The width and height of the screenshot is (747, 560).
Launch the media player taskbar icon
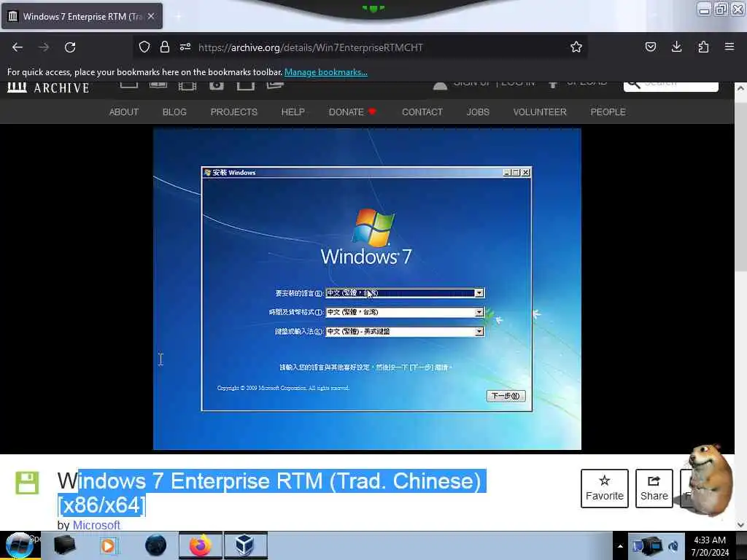pos(108,545)
